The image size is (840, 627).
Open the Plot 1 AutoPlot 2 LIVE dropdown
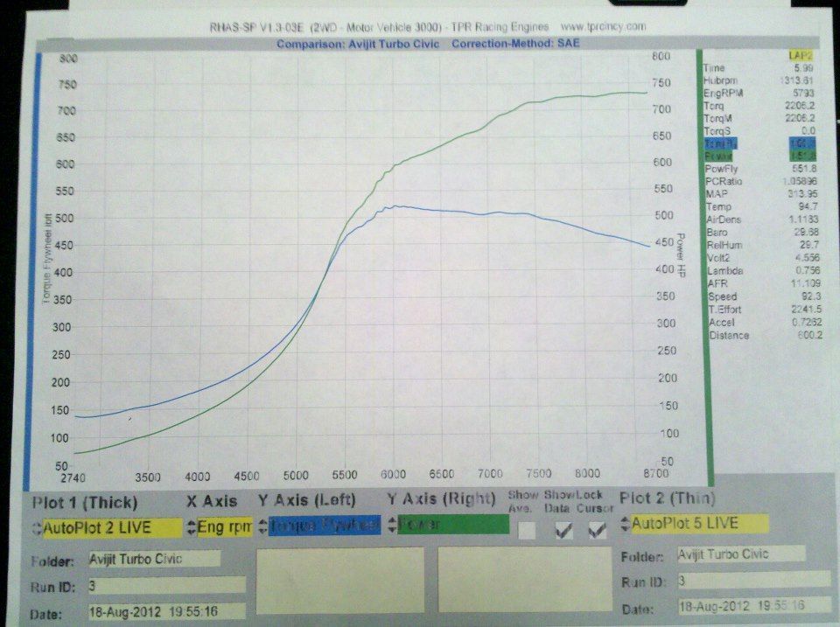pyautogui.click(x=108, y=527)
